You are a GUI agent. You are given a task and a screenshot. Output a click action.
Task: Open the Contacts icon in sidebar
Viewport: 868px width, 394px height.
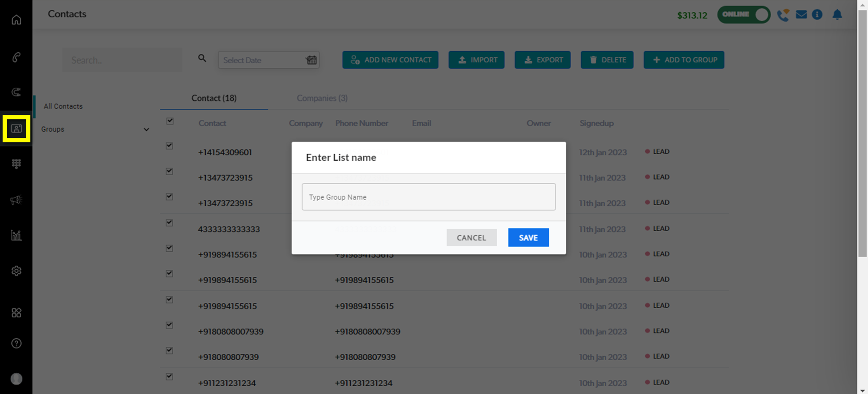16,129
